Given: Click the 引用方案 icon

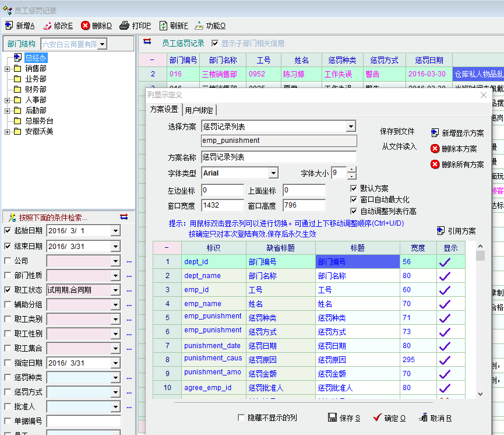Looking at the screenshot, I should pos(440,231).
